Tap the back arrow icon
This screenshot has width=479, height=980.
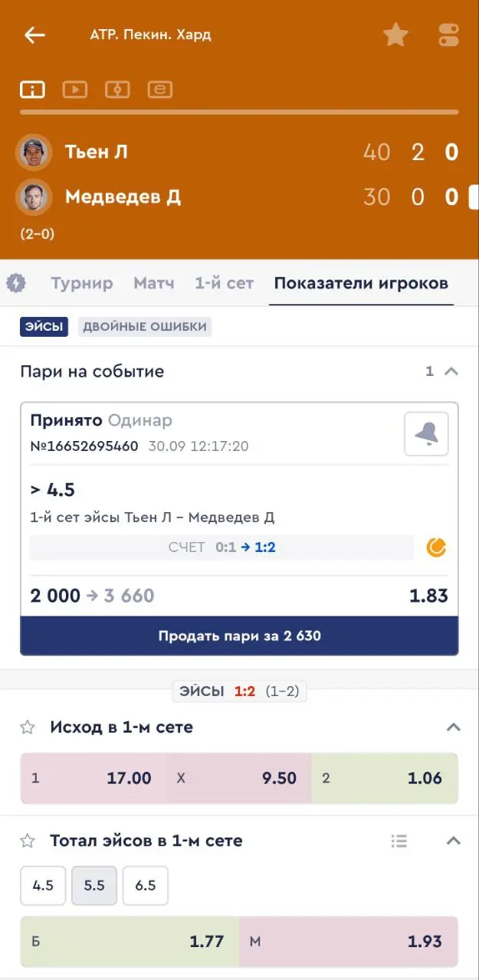[x=34, y=35]
